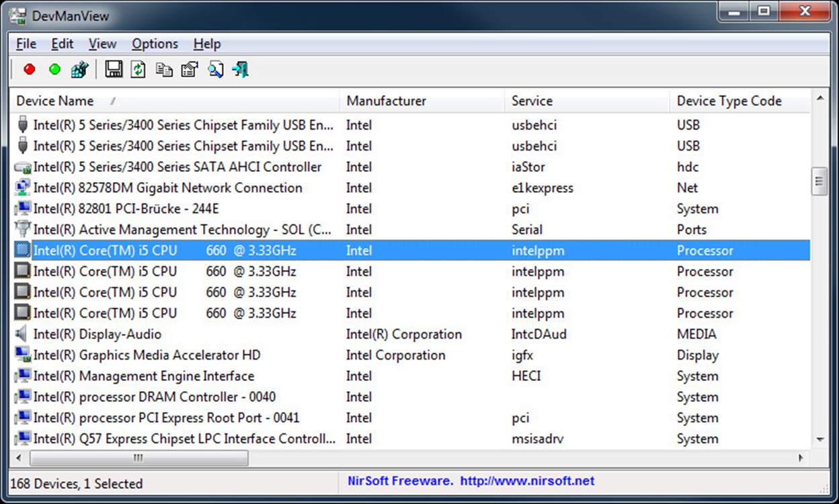Open the Options menu
839x504 pixels.
155,44
